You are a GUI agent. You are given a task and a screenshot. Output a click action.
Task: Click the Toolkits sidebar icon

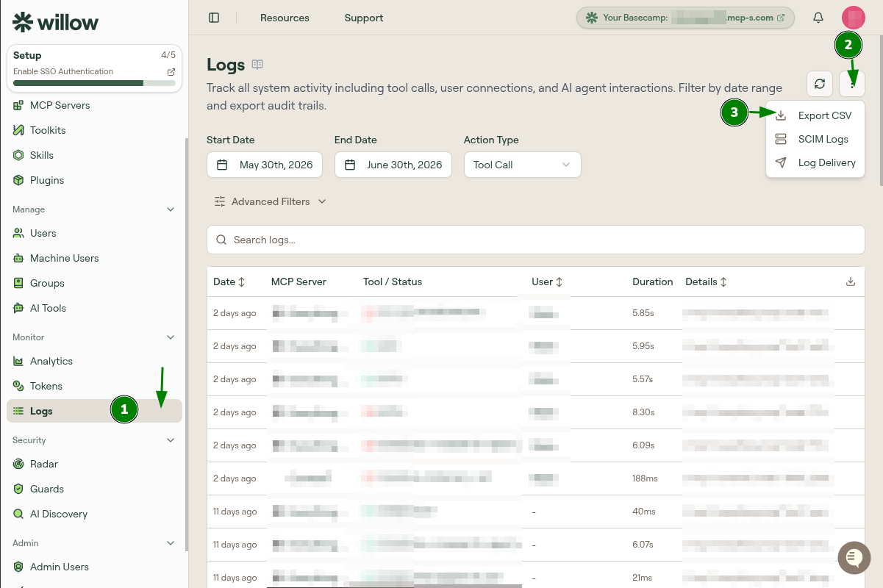18,130
